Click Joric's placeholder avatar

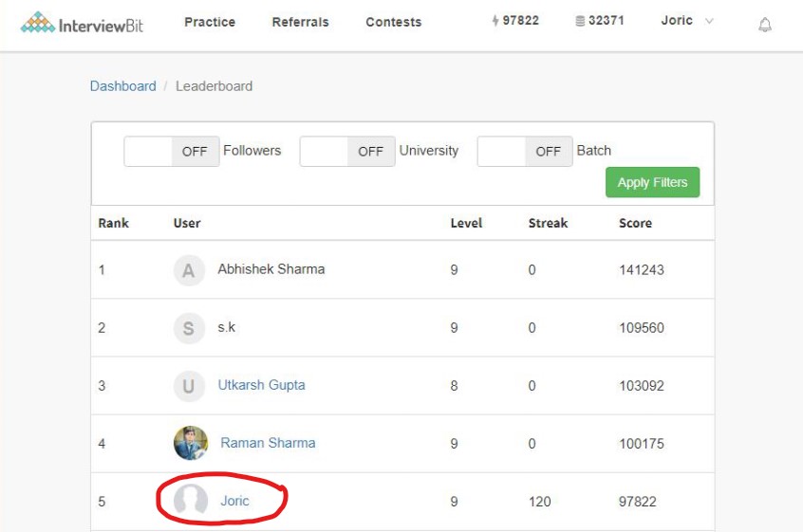point(191,500)
